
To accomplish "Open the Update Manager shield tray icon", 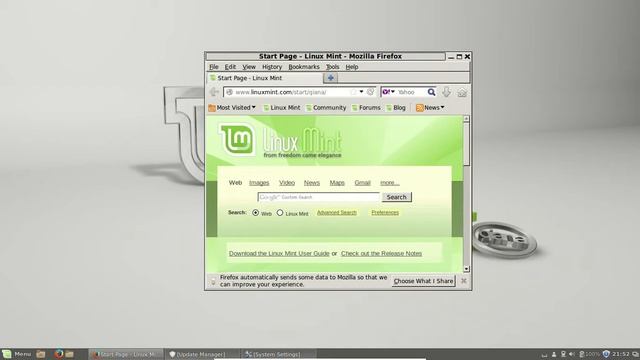I will tap(606, 354).
